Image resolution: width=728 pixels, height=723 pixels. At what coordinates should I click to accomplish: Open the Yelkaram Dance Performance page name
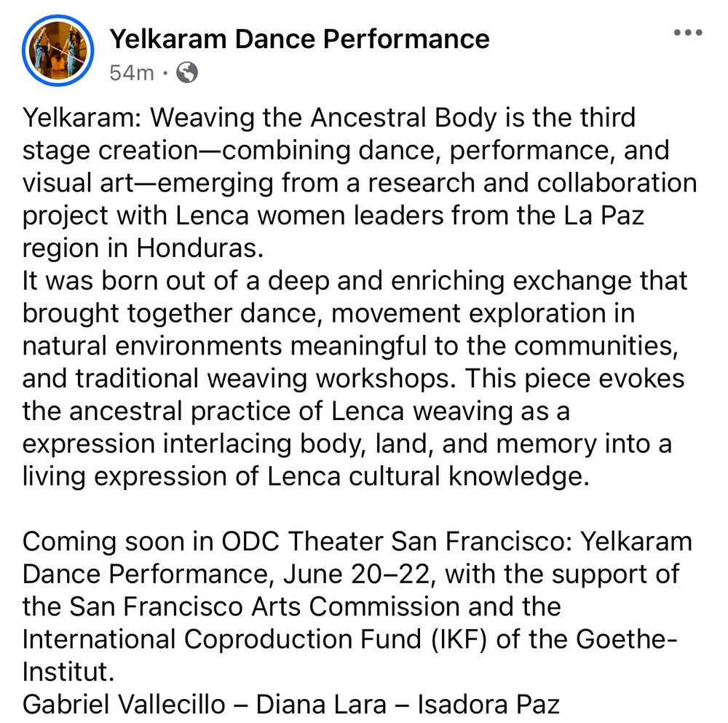pos(299,39)
